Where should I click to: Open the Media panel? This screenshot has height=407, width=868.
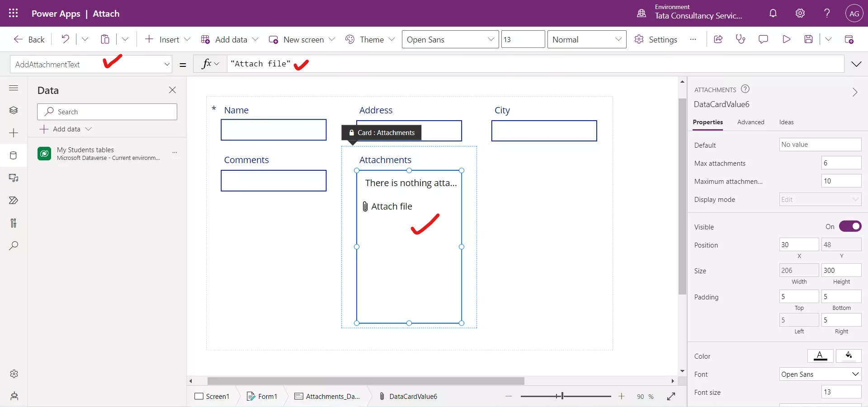point(14,178)
